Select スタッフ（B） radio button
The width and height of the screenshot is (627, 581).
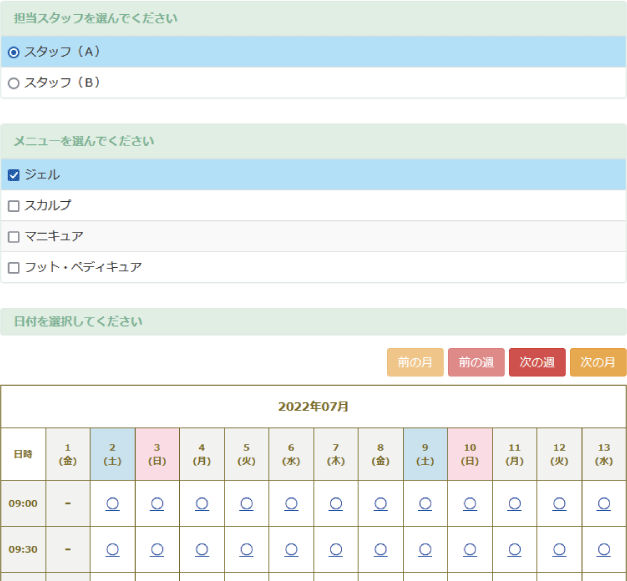14,83
